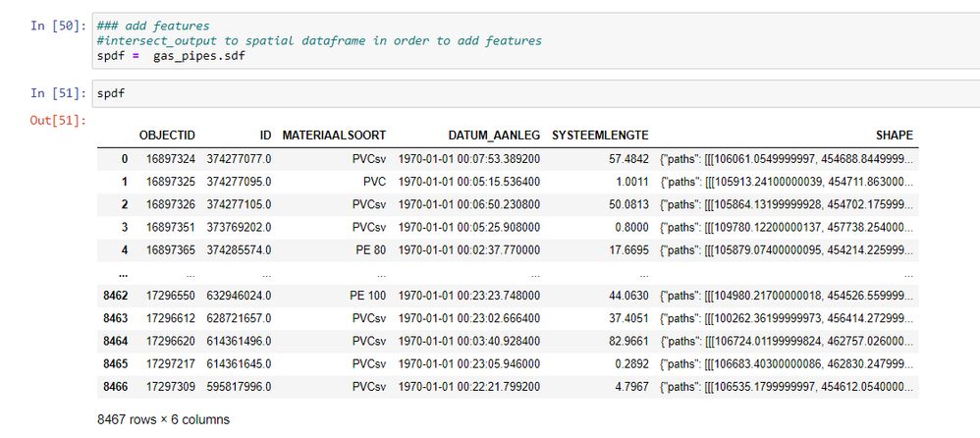
Task: Click OBJECTID value 16897351
Action: point(171,228)
